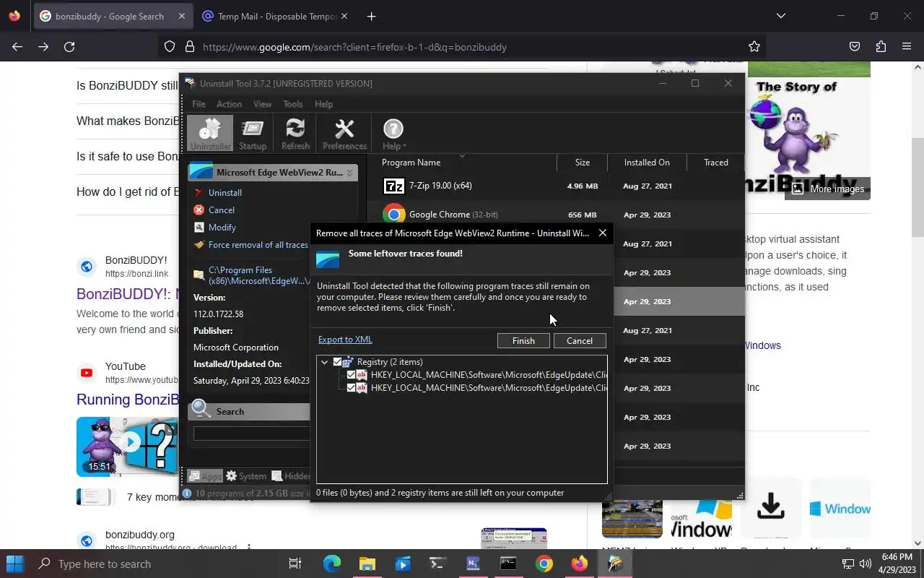This screenshot has width=924, height=578.
Task: Uncheck the first HKEY_LOCAL_MACHINE registry entry
Action: click(x=352, y=375)
